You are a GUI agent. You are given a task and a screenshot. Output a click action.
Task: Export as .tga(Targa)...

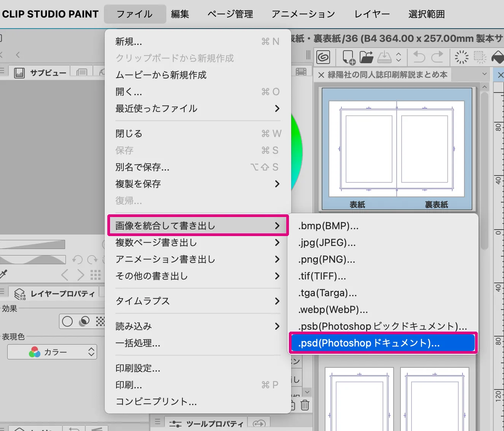pyautogui.click(x=383, y=293)
